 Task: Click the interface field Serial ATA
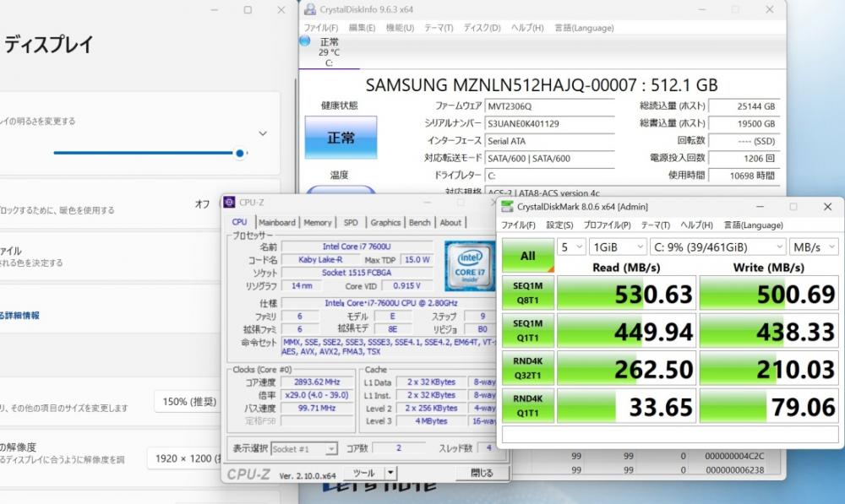550,140
